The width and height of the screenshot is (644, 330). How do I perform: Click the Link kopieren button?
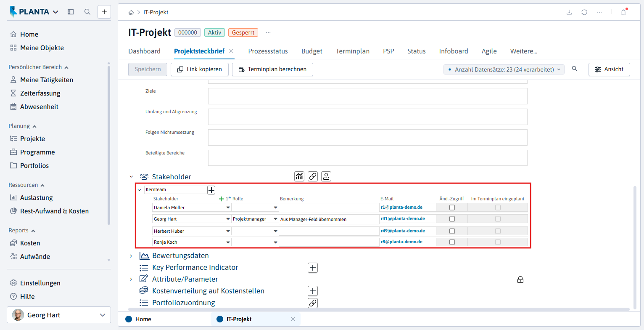pos(199,69)
